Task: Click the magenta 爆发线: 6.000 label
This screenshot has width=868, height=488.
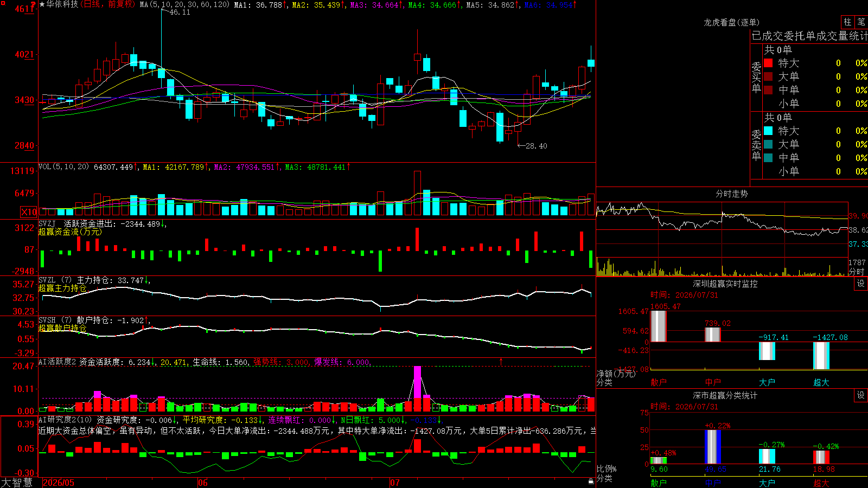Action: (x=342, y=362)
